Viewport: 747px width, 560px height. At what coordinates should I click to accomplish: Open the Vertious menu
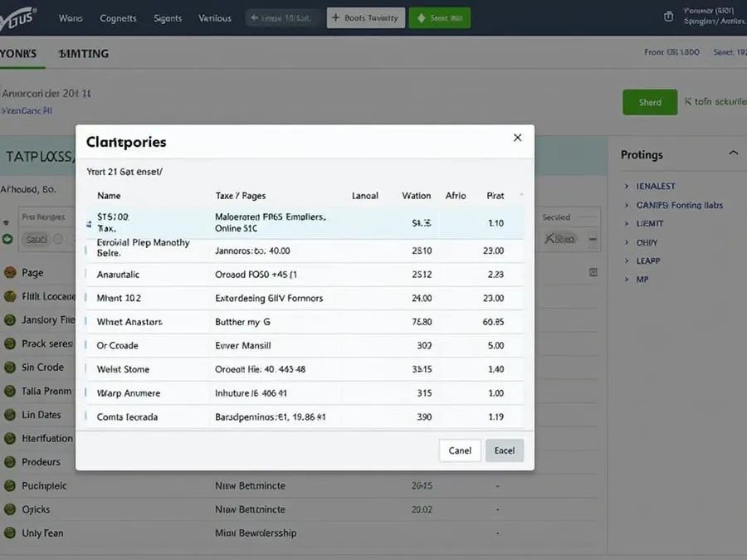(215, 18)
